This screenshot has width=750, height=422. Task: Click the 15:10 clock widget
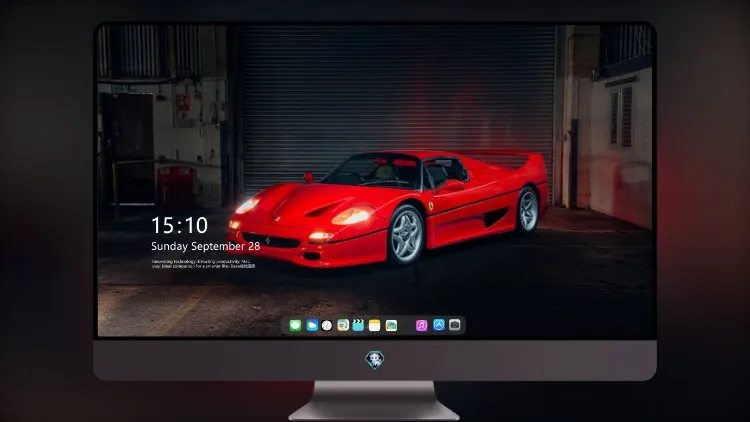179,225
